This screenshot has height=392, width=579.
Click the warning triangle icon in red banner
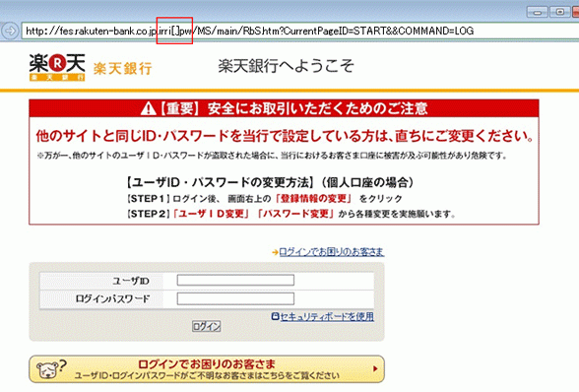149,108
